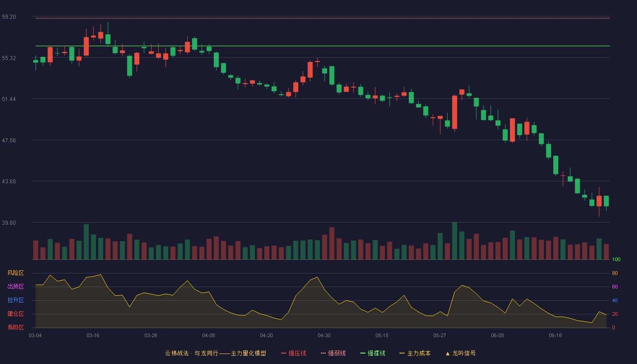Viewport: 637px width, 364px height.
Task: Click the green 100 indicator axis value
Action: [616, 260]
